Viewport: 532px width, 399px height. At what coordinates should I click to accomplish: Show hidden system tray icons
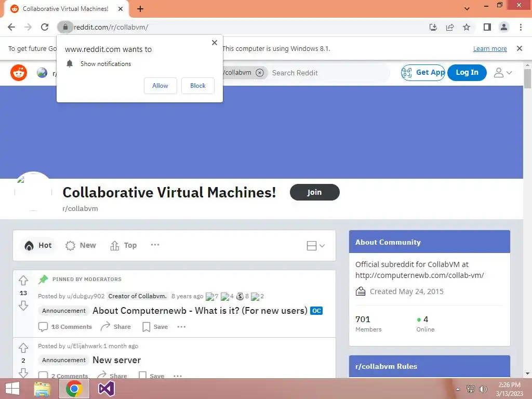(x=458, y=389)
